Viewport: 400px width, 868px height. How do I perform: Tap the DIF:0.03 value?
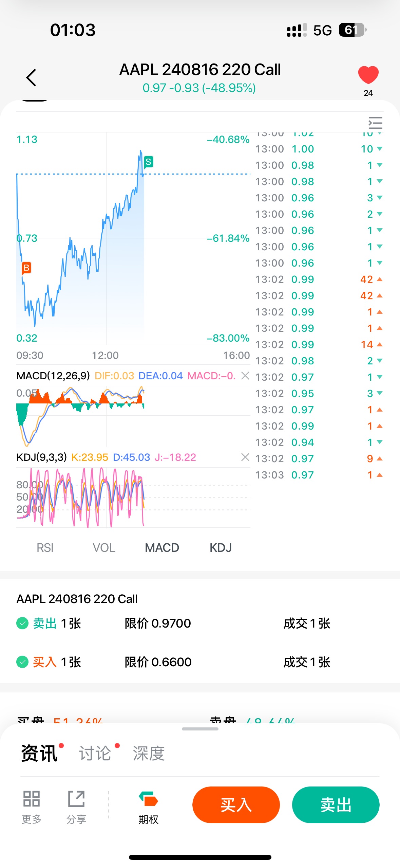[x=114, y=376]
